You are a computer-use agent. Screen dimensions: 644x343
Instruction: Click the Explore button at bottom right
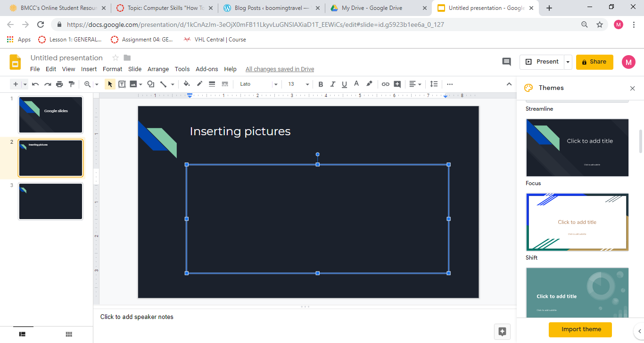click(502, 331)
